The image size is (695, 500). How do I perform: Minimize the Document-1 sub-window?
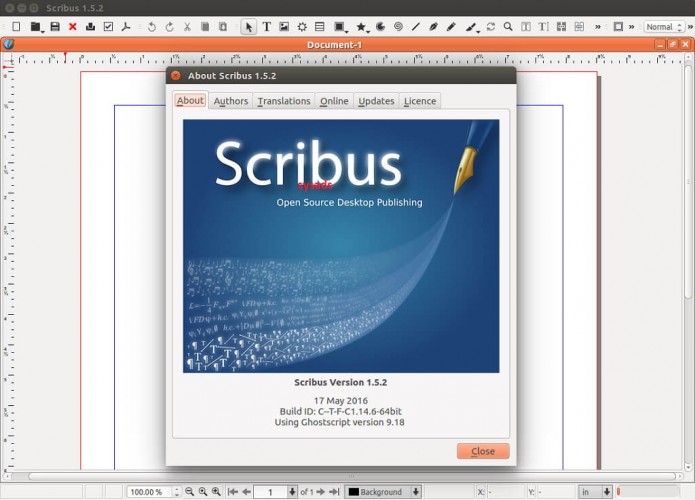tap(660, 44)
